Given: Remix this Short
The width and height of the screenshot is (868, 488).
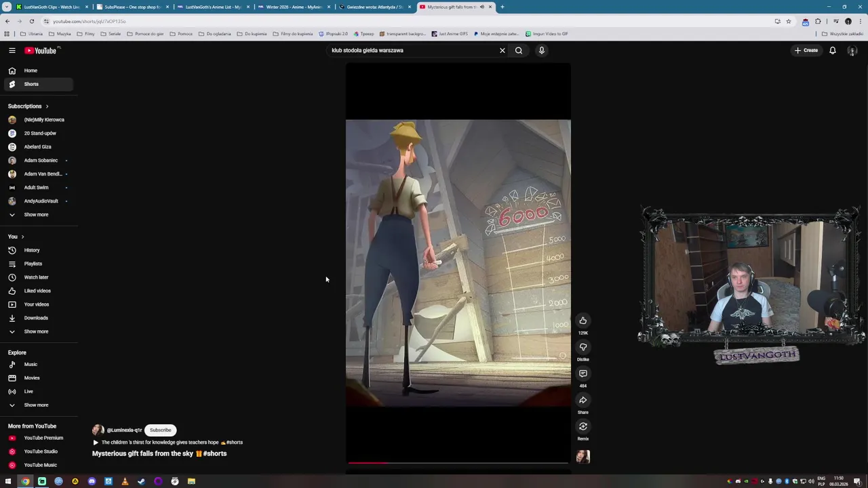Looking at the screenshot, I should (583, 426).
